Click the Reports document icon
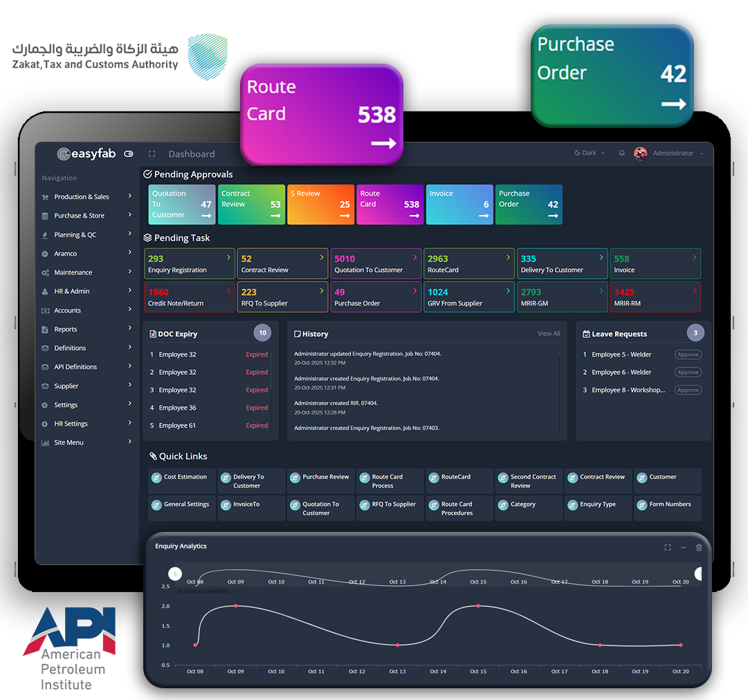The image size is (748, 700). 45,329
